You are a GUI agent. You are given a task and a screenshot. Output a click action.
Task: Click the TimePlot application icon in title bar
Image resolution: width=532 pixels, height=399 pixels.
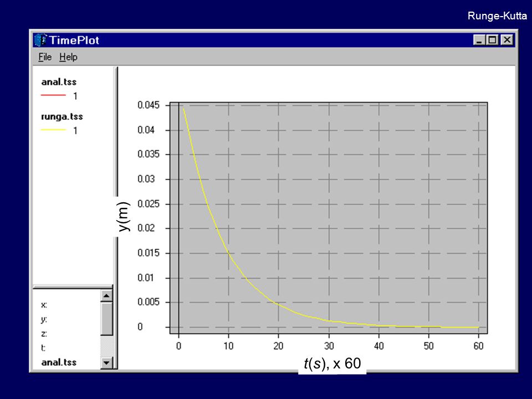(40, 40)
